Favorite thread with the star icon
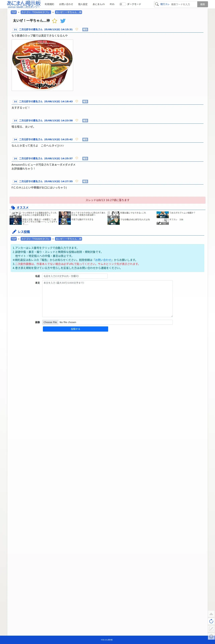215x644 pixels. pyautogui.click(x=55, y=21)
